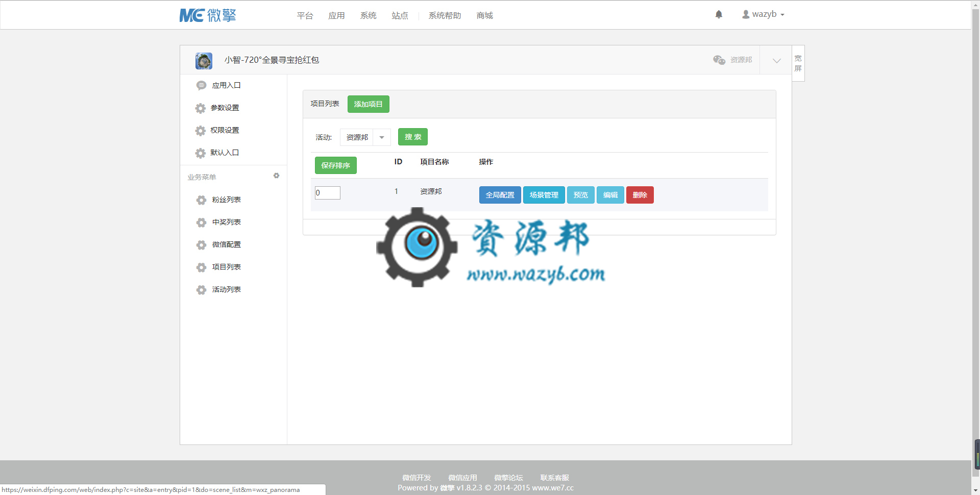Click the 资源邦 project name cell

(x=431, y=191)
